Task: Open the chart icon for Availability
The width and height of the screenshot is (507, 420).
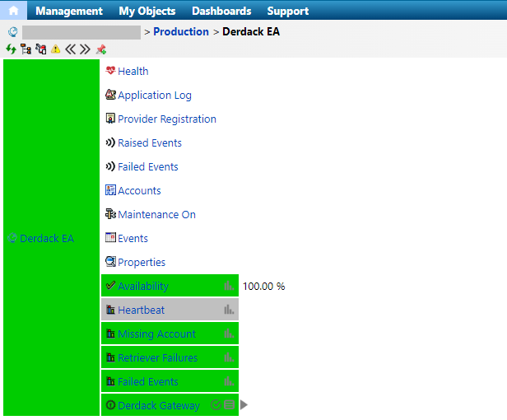Action: click(x=229, y=287)
